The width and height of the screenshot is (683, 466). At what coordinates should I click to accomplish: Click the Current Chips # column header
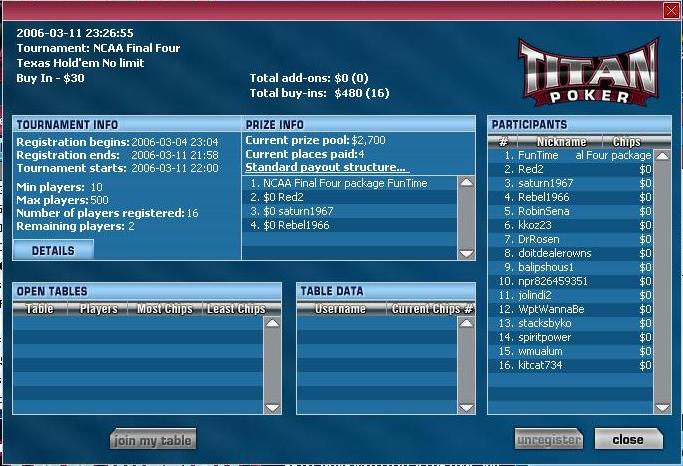431,309
